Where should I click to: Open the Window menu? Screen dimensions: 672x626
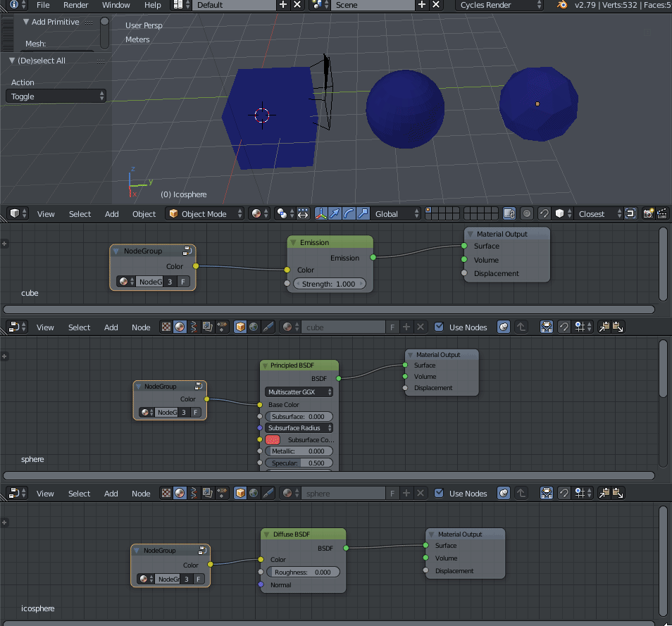(116, 5)
